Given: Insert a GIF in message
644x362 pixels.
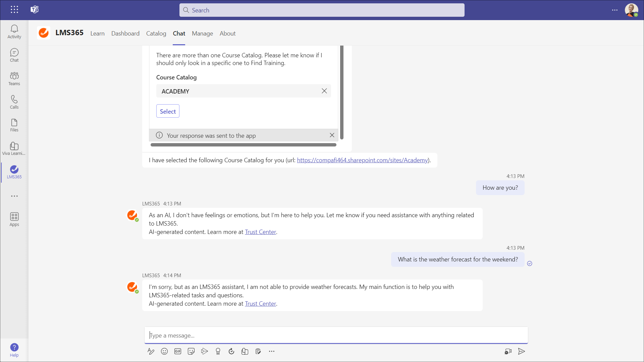Looking at the screenshot, I should [x=178, y=351].
